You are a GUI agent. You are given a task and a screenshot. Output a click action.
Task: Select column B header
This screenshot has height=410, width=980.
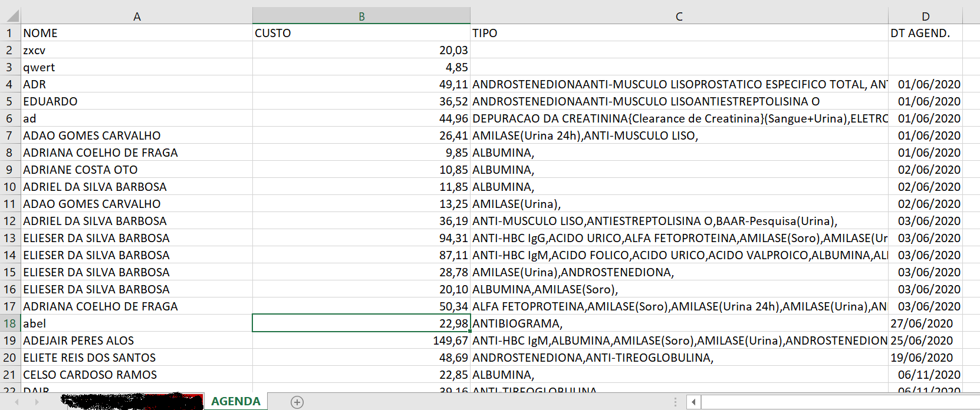coord(361,16)
